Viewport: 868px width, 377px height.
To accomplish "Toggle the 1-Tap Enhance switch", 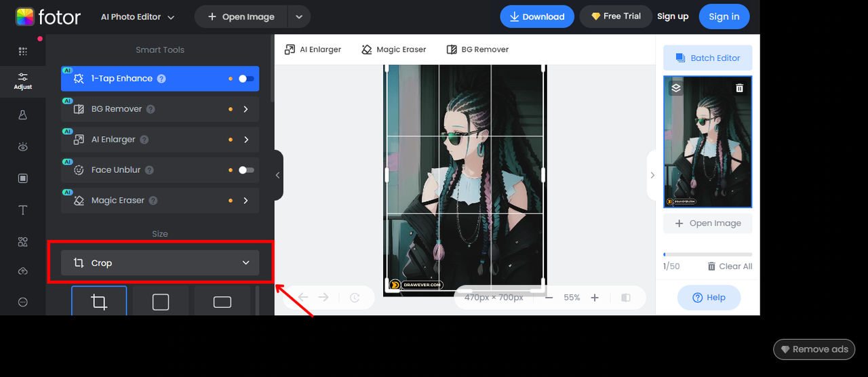I will (247, 79).
